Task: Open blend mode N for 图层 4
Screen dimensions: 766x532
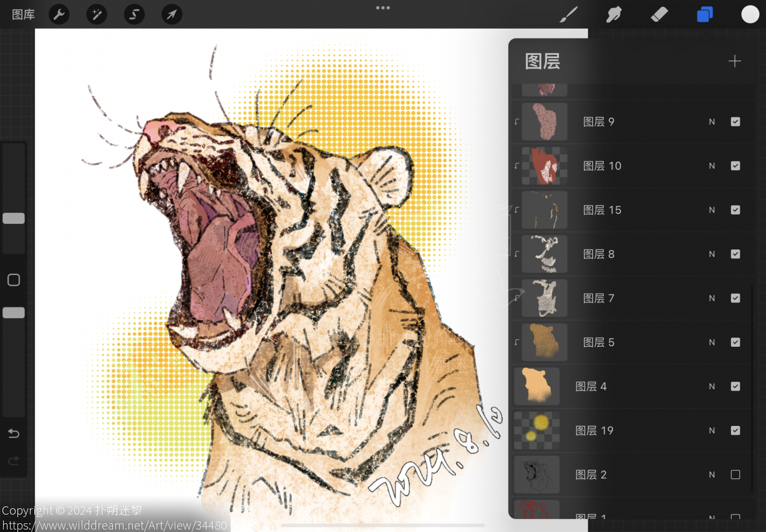Action: (x=712, y=387)
